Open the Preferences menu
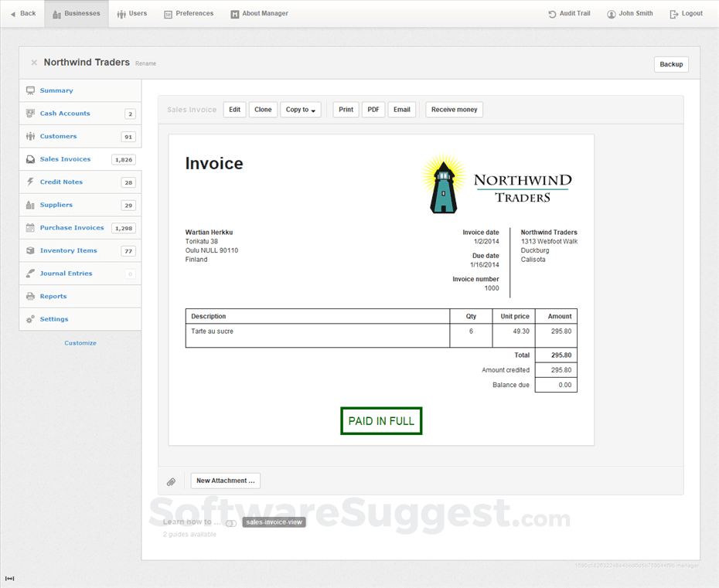 [188, 13]
